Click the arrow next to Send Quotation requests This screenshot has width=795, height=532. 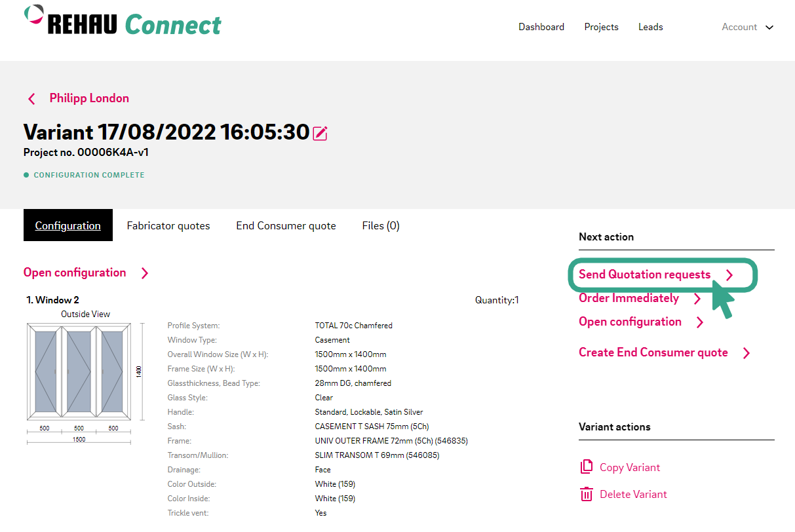pos(729,275)
